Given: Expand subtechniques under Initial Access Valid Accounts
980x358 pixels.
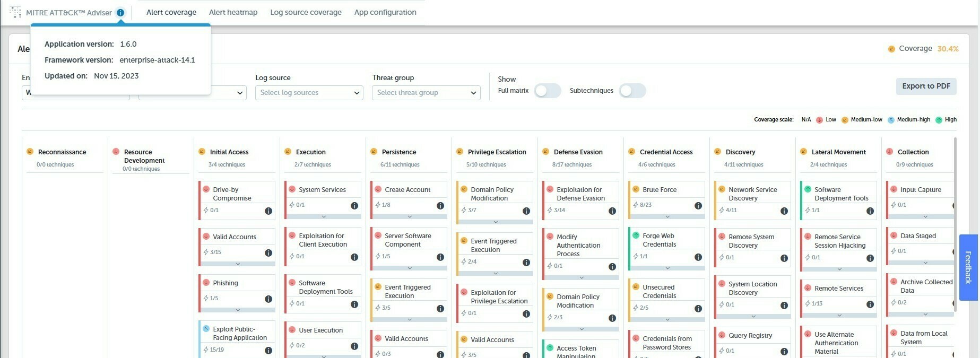Looking at the screenshot, I should click(x=238, y=264).
